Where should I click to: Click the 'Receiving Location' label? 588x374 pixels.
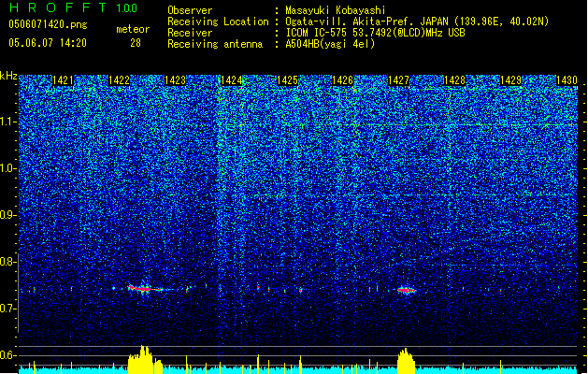[x=218, y=22]
